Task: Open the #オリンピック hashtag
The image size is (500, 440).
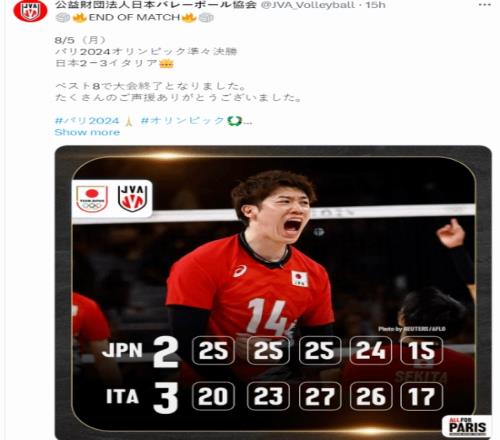Action: pyautogui.click(x=183, y=121)
